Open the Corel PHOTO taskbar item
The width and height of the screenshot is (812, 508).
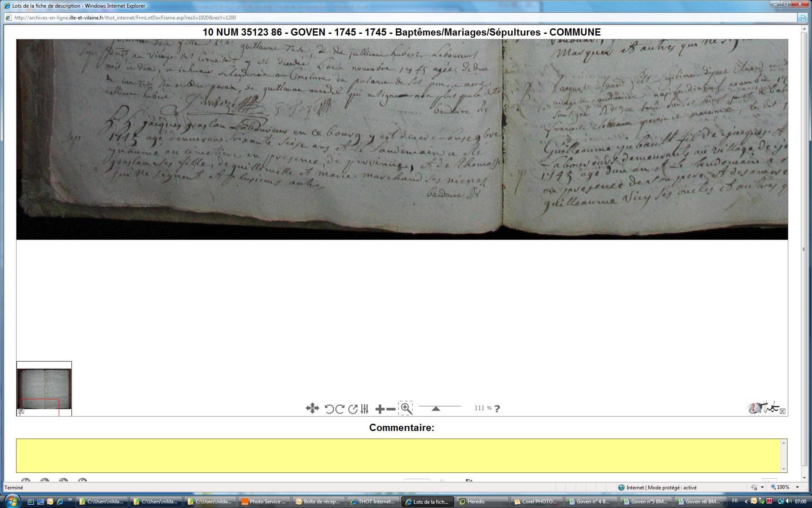coord(536,502)
